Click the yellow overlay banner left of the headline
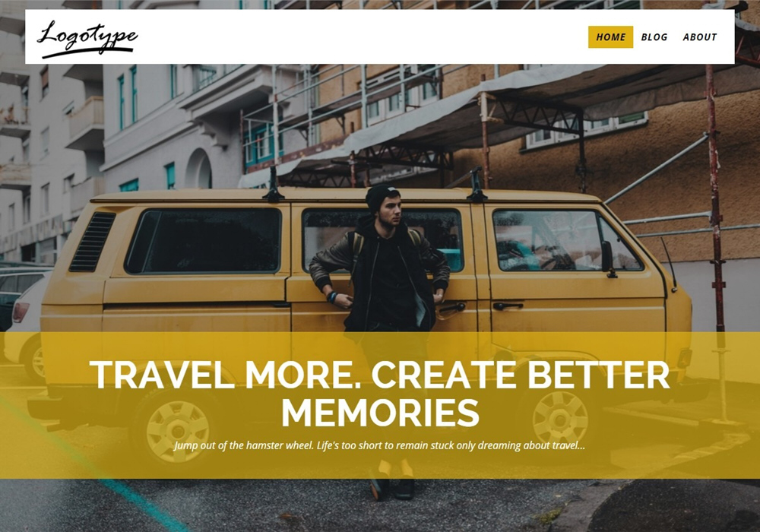The height and width of the screenshot is (532, 760). [43, 405]
